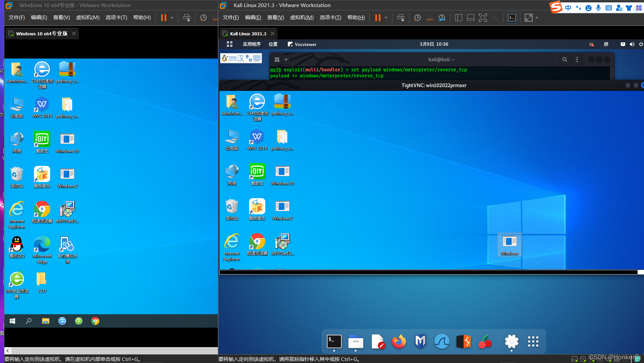
Task: Open Windows 10 Start menu
Action: coord(12,321)
